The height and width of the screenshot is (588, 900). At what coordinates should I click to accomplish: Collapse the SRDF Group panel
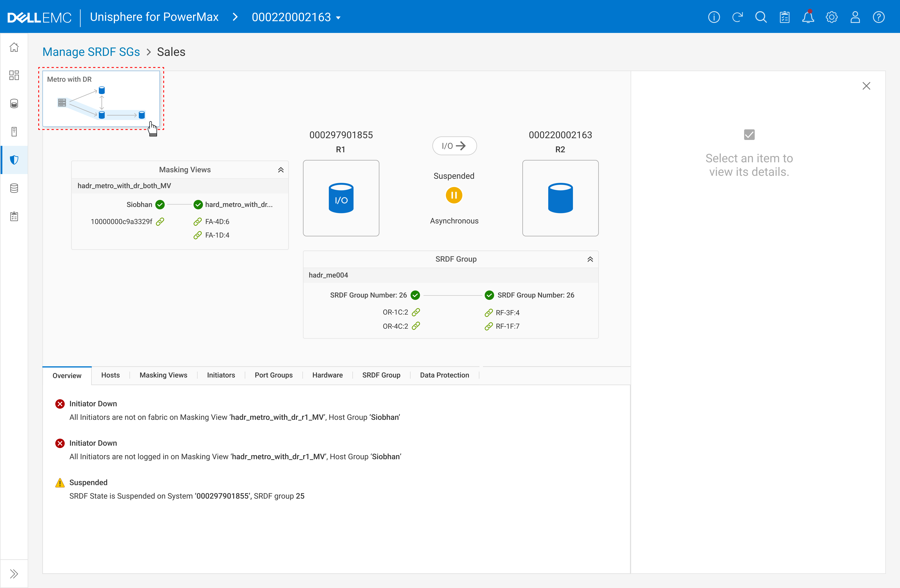click(590, 259)
